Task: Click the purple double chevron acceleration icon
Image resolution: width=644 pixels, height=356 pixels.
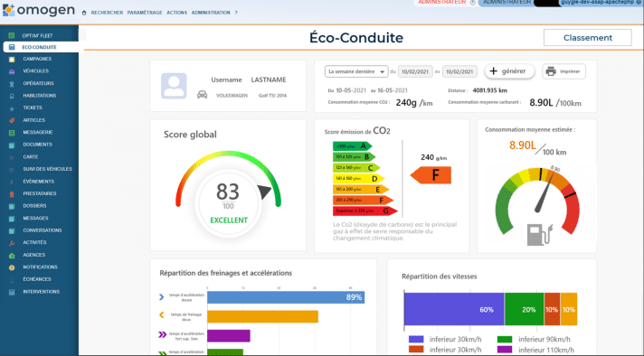Action: pos(162,334)
